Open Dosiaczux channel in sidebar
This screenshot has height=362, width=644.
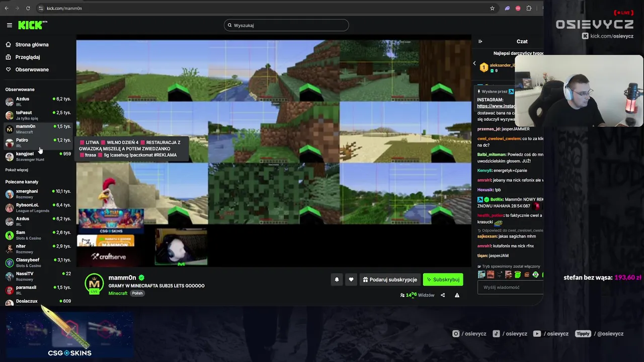(38, 302)
